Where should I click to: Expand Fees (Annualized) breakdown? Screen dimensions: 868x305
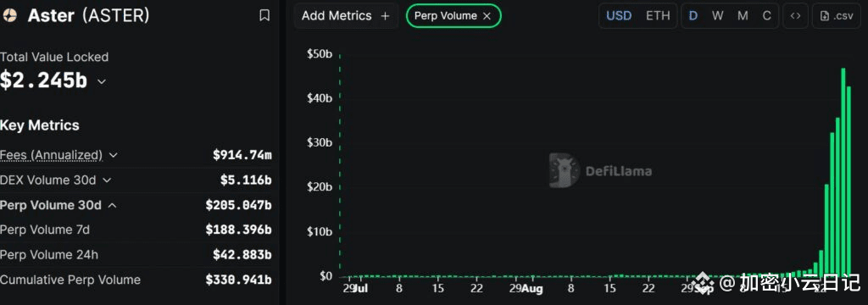click(x=114, y=155)
